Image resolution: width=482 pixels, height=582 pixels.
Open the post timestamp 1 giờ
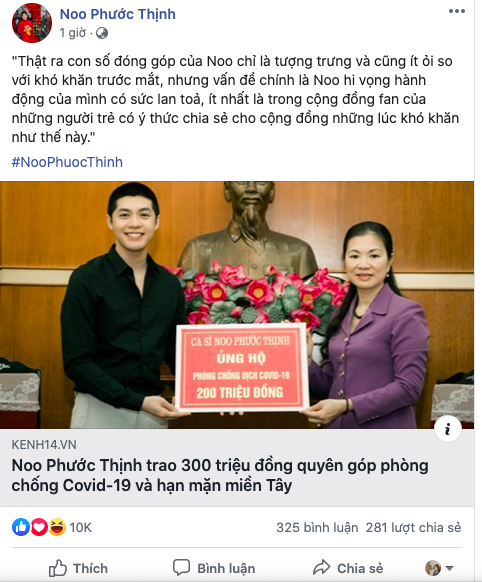(73, 33)
